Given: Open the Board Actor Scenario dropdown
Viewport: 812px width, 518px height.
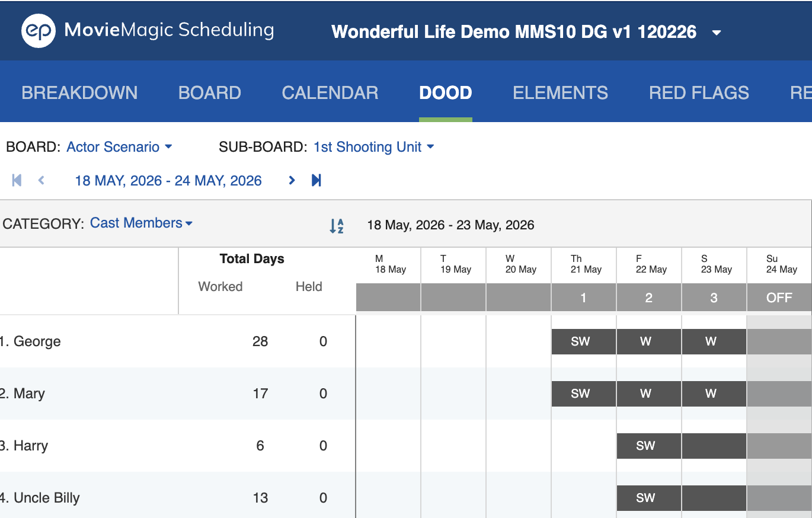Looking at the screenshot, I should (120, 147).
